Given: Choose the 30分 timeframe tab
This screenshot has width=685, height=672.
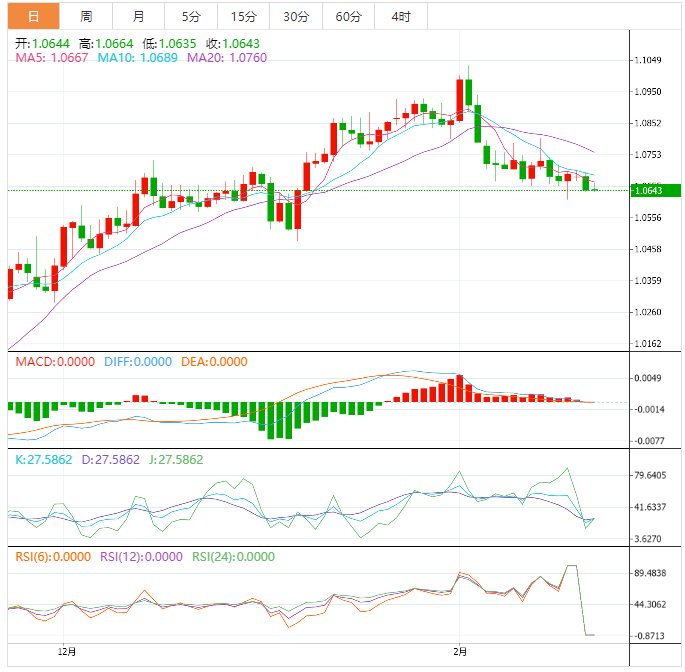Looking at the screenshot, I should click(296, 16).
